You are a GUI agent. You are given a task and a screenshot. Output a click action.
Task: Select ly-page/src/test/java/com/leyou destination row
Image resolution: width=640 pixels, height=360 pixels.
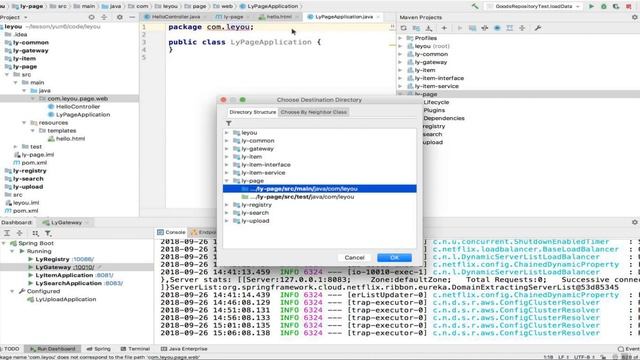[320, 197]
